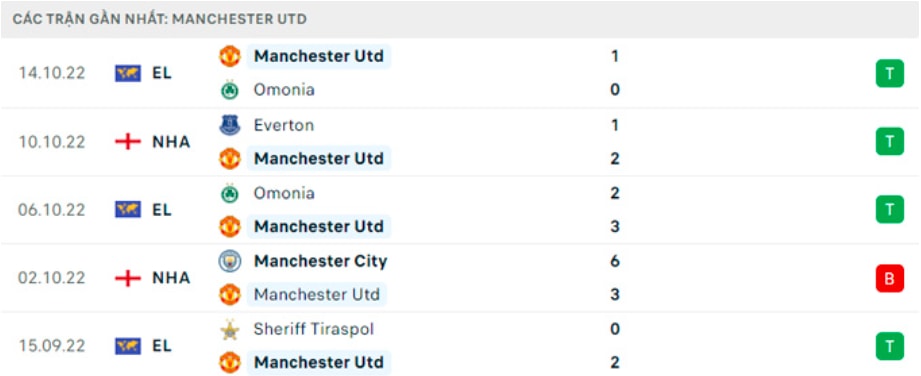Click the 06.10.22 match date
Screen dimensions: 921x376
pos(52,210)
